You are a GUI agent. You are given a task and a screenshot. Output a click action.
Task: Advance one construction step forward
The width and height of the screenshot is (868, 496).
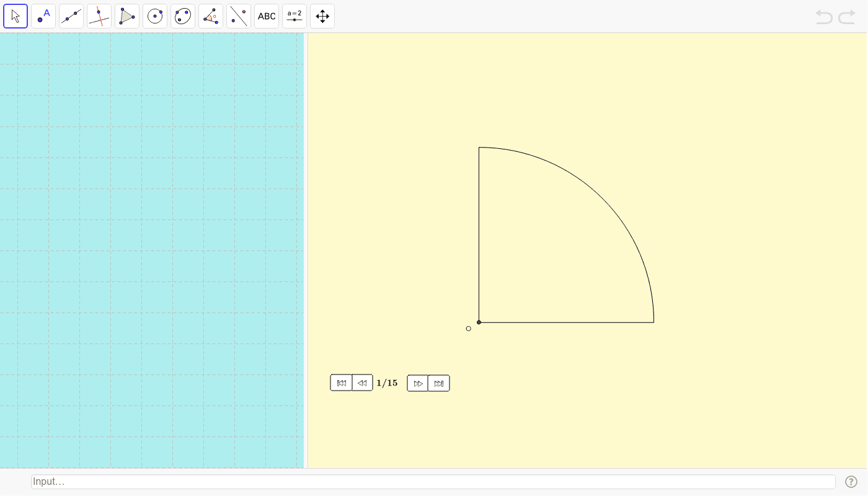(418, 383)
